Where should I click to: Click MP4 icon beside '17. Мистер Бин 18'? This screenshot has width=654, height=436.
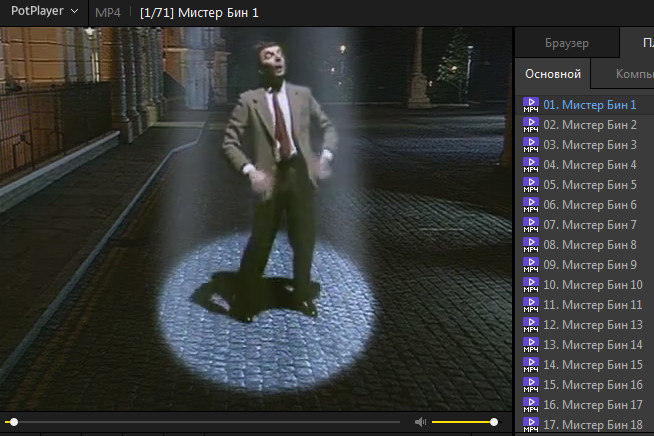point(531,425)
